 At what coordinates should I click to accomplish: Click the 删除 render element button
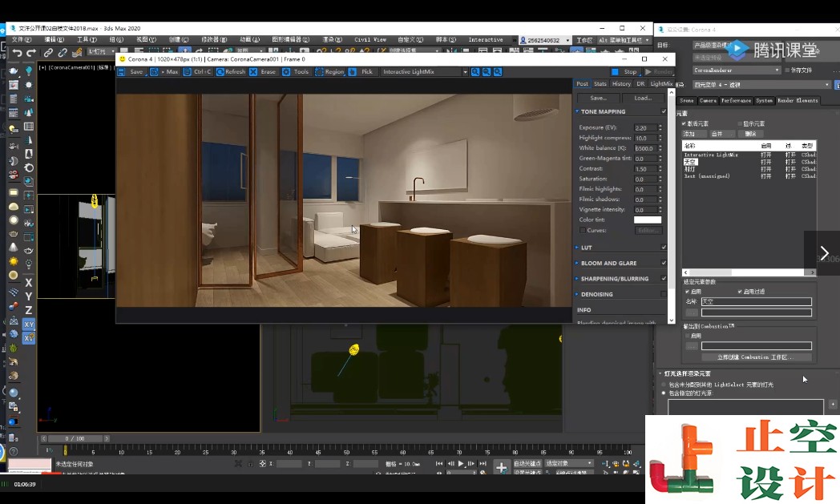tap(750, 134)
